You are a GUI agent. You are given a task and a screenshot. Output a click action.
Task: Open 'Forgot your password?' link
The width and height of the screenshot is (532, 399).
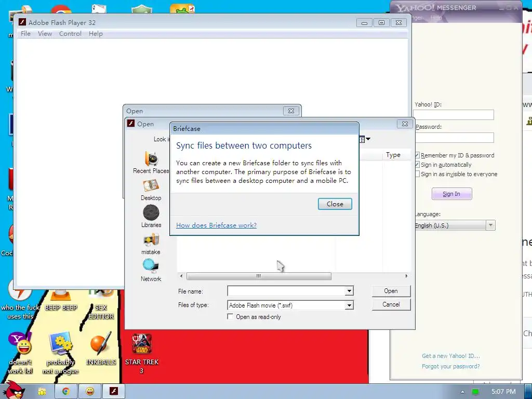click(450, 366)
